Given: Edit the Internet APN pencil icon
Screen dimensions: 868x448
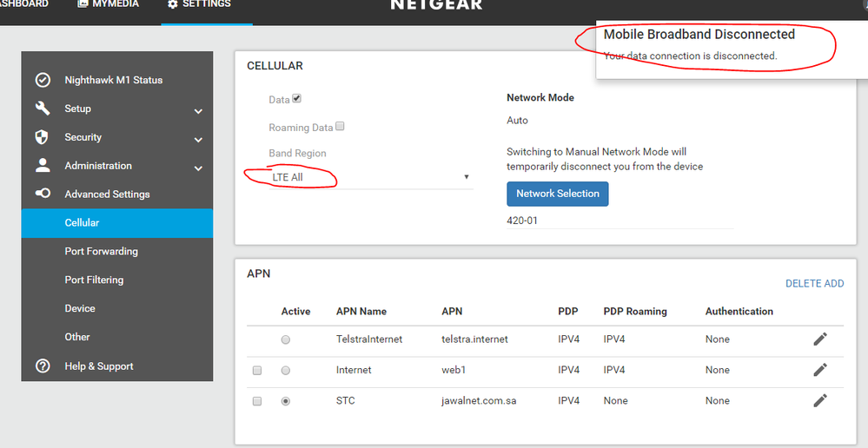Looking at the screenshot, I should 819,370.
